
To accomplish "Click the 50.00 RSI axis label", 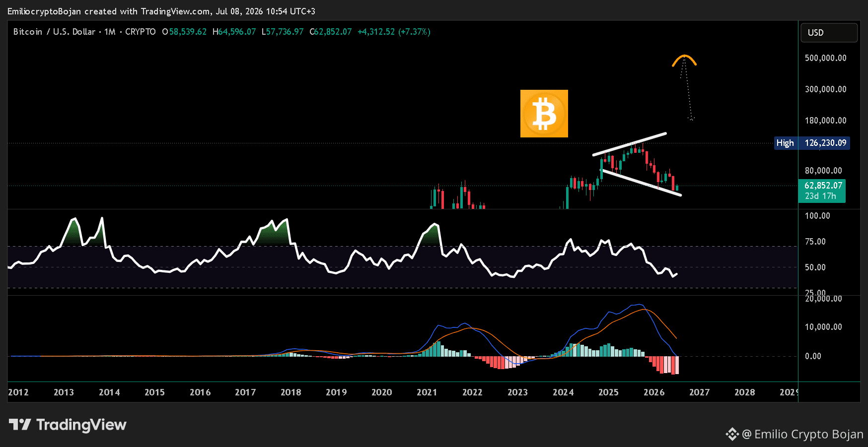I will pos(815,267).
